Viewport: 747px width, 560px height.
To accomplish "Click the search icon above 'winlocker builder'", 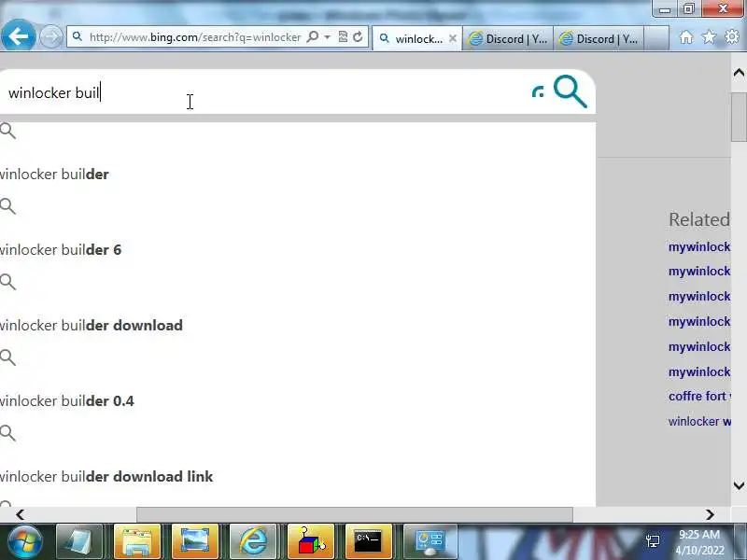I will click(x=7, y=131).
